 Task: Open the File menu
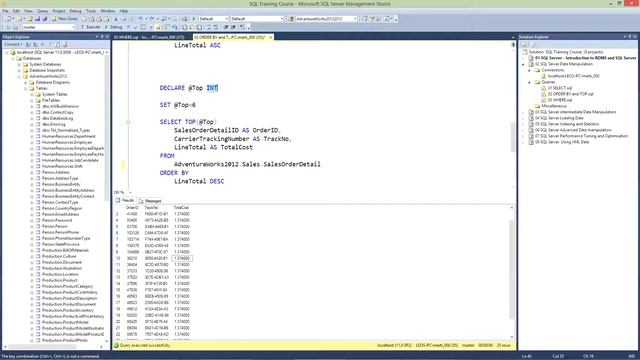pyautogui.click(x=5, y=11)
